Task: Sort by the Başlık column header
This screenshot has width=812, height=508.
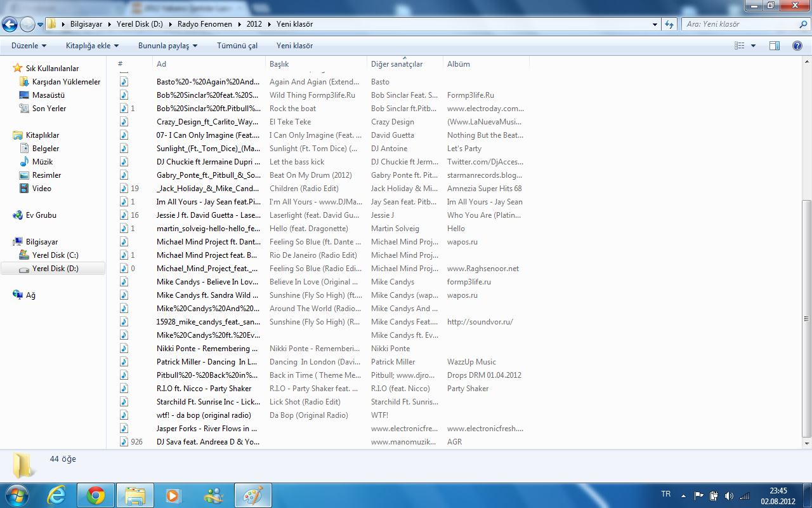Action: [316, 64]
